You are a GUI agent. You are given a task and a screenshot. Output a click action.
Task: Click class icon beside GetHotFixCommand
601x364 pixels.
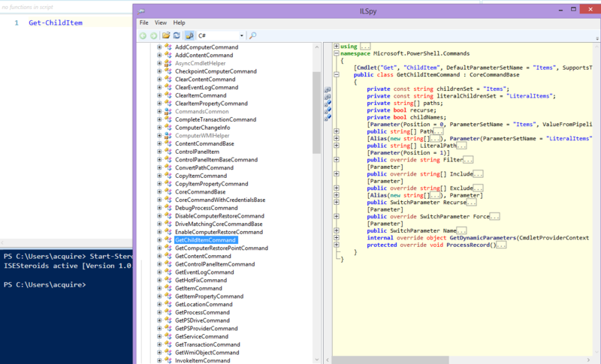[168, 280]
